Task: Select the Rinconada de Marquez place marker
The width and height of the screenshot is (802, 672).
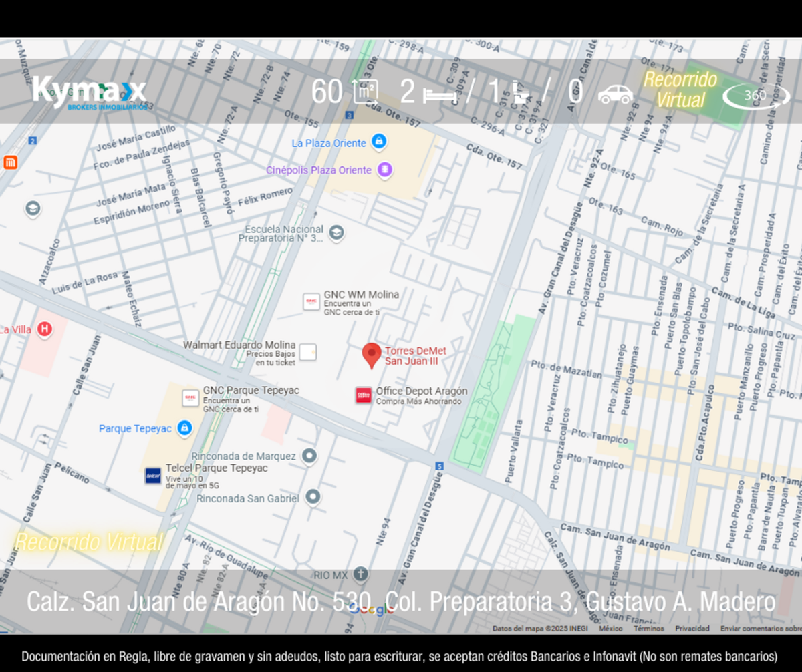Action: click(x=309, y=456)
